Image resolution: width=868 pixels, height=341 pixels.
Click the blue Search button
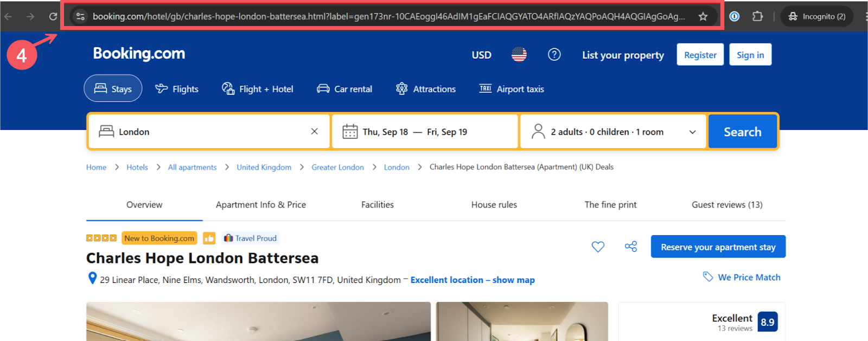743,131
